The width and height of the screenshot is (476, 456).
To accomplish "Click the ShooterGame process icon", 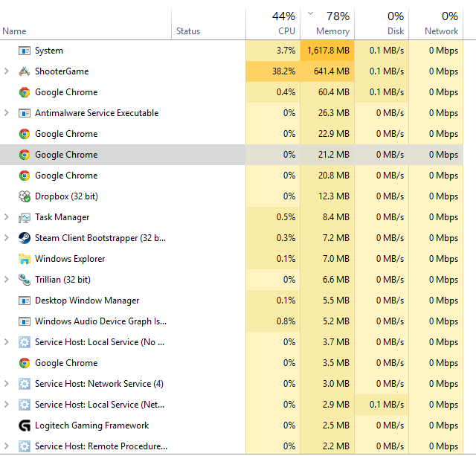I will tap(25, 71).
